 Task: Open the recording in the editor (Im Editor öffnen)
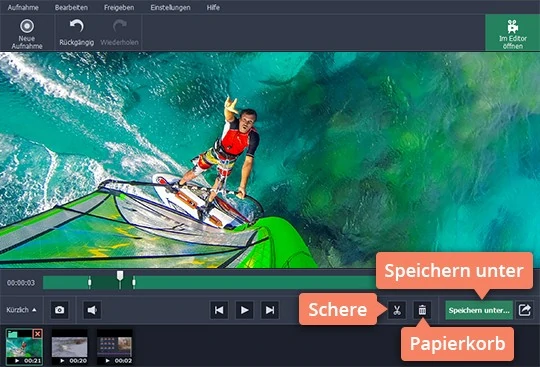tap(512, 33)
